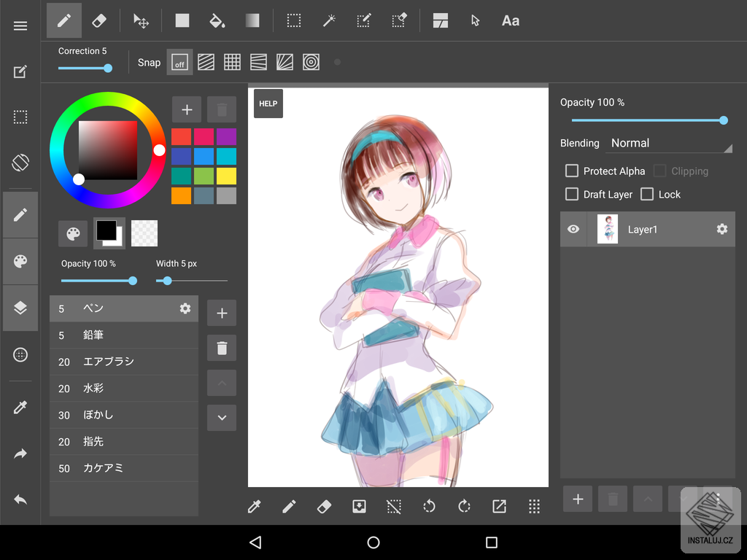This screenshot has height=560, width=747.
Task: Select the Aa text tool
Action: tap(510, 20)
